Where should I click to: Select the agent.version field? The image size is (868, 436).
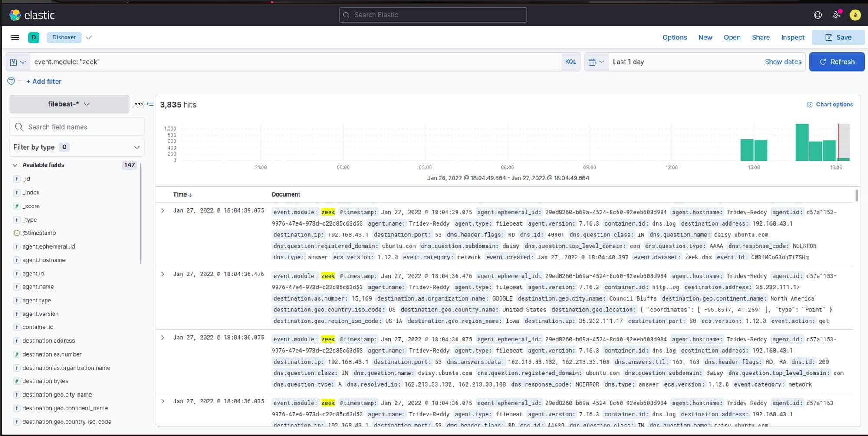[40, 314]
